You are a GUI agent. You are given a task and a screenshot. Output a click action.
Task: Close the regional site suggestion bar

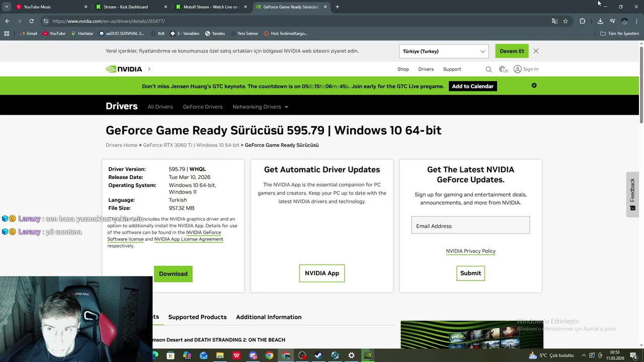[x=536, y=51]
